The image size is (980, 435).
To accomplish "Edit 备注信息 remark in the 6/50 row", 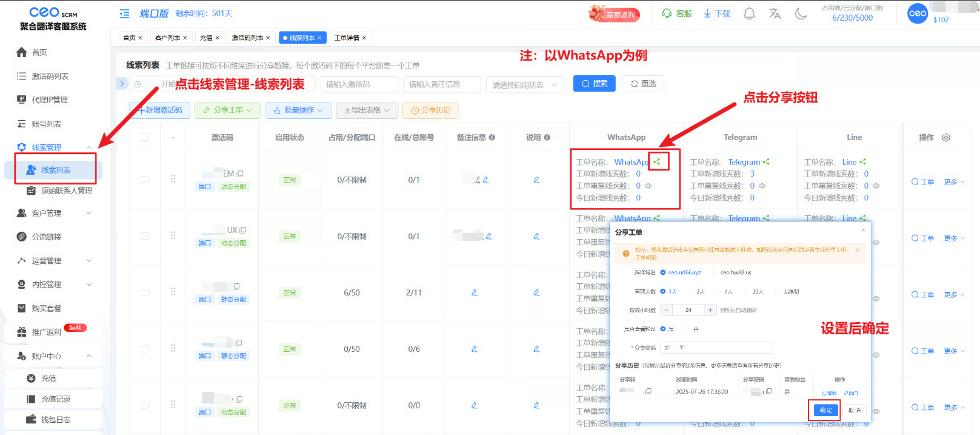I will coord(474,292).
